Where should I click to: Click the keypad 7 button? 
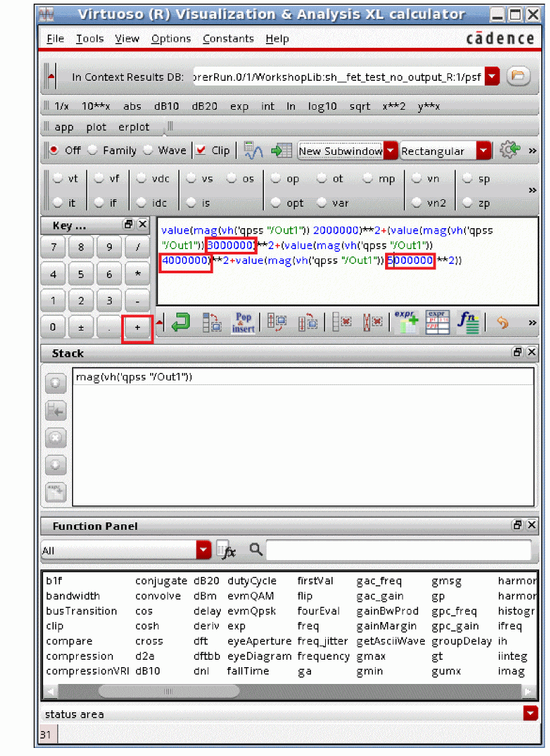click(x=53, y=247)
